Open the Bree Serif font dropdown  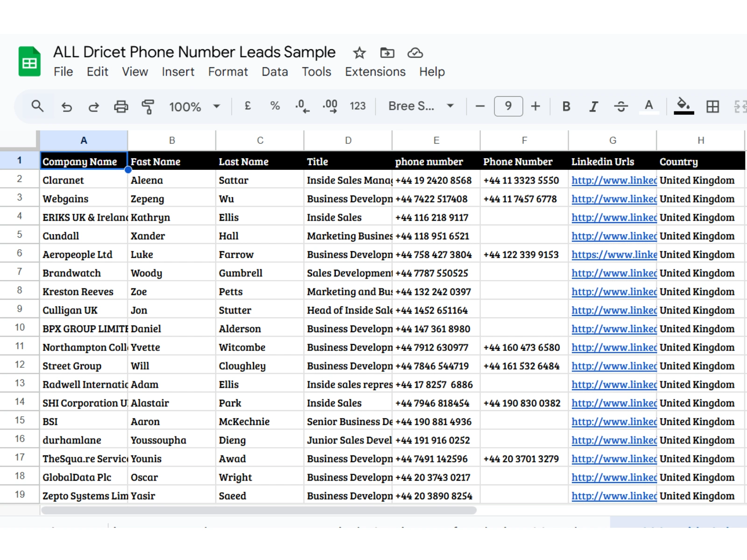pos(421,106)
